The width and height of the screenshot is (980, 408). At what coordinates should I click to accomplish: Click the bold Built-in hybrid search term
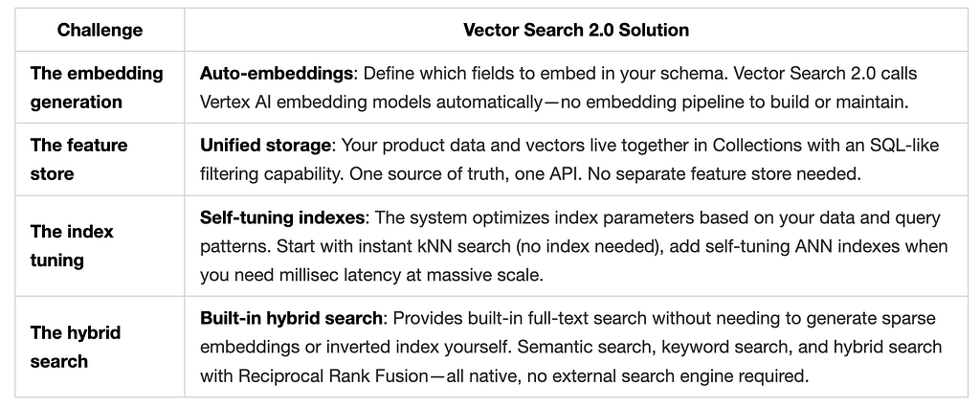[291, 319]
